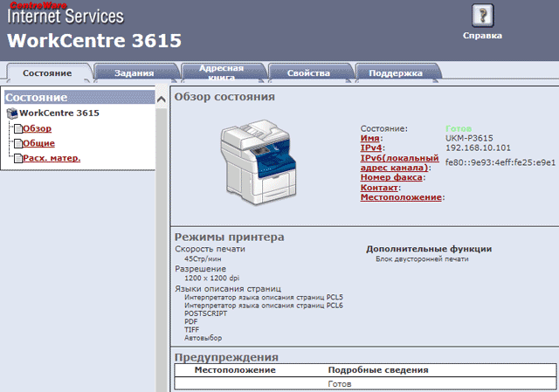Click the Имя link
Screen dimensions: 559x392
pyautogui.click(x=369, y=138)
